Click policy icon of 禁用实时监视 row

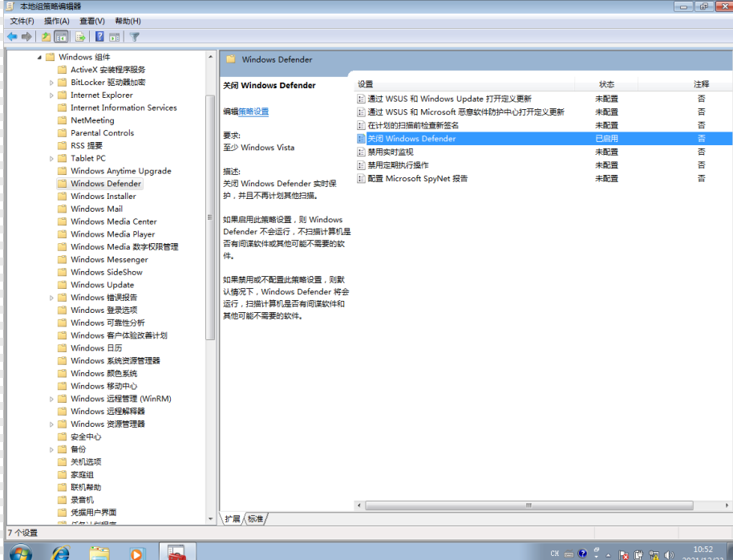[x=361, y=152]
